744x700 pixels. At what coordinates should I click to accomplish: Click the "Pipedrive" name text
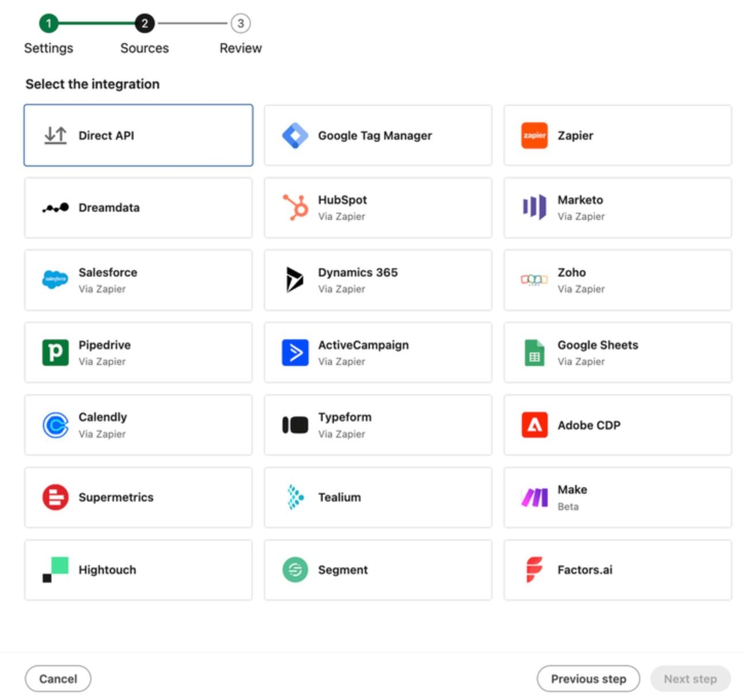[104, 345]
